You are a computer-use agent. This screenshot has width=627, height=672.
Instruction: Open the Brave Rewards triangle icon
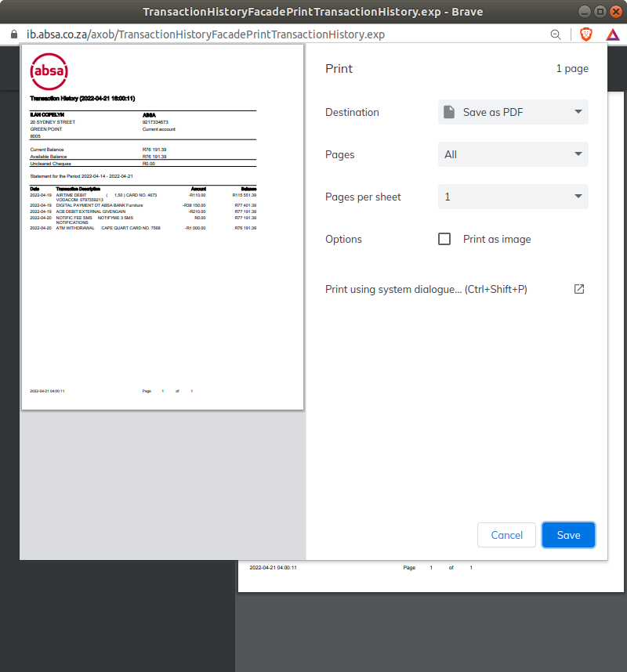pos(612,34)
